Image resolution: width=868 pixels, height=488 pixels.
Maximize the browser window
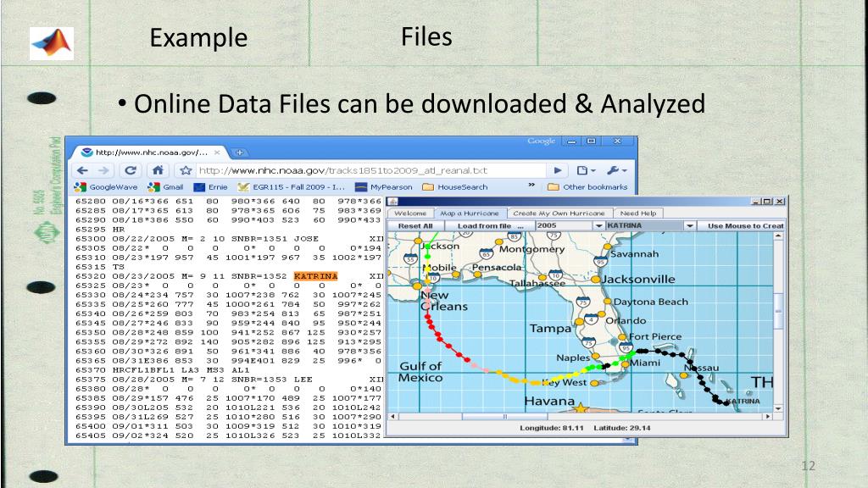tap(591, 141)
